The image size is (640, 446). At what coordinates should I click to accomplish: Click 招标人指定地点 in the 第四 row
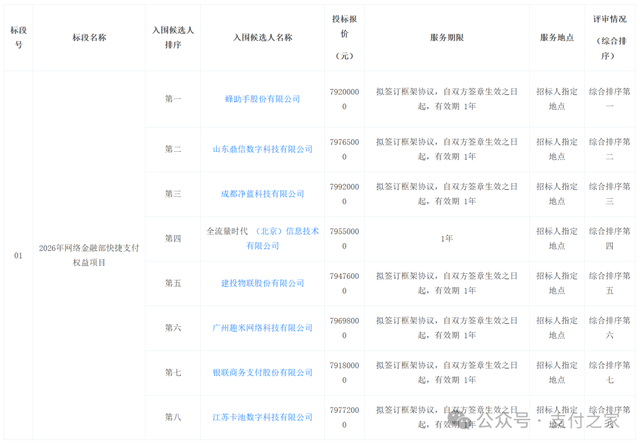coord(557,238)
